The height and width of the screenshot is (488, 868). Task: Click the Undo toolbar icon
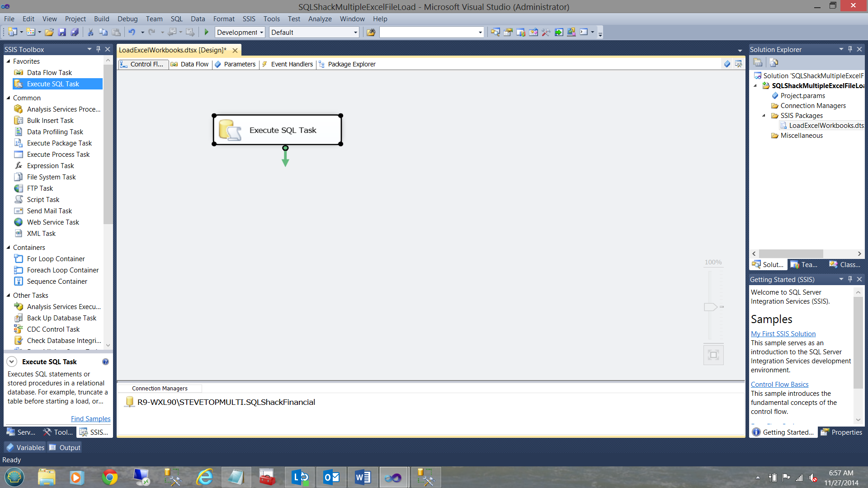point(132,32)
